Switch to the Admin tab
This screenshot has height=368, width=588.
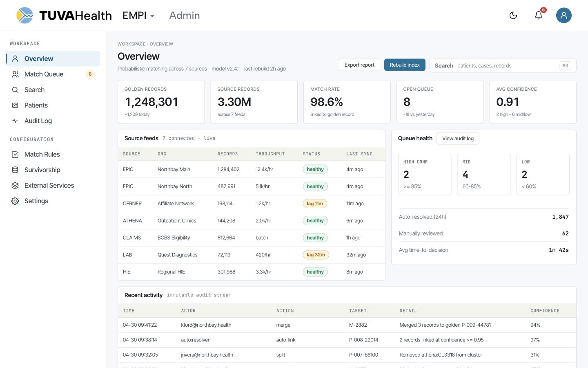185,16
